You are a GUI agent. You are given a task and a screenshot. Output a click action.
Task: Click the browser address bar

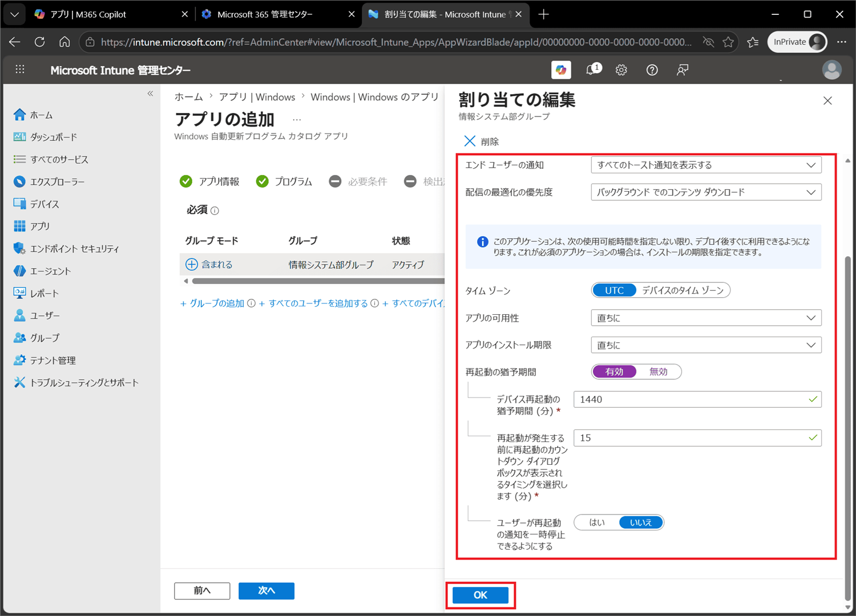[x=396, y=42]
